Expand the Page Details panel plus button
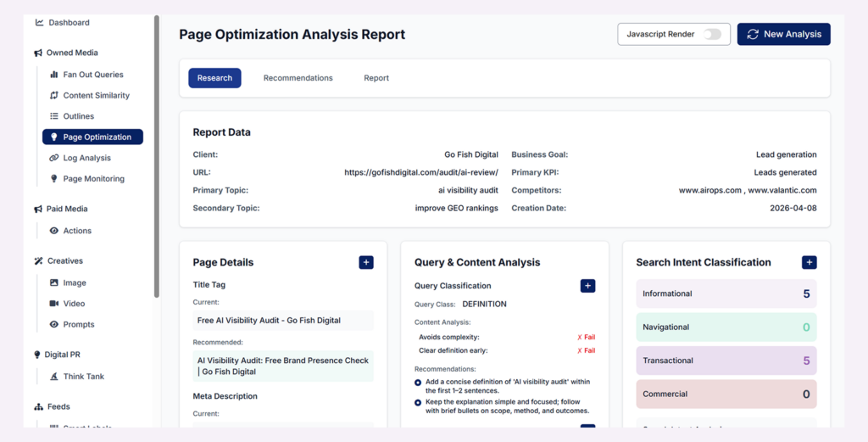 [x=366, y=263]
